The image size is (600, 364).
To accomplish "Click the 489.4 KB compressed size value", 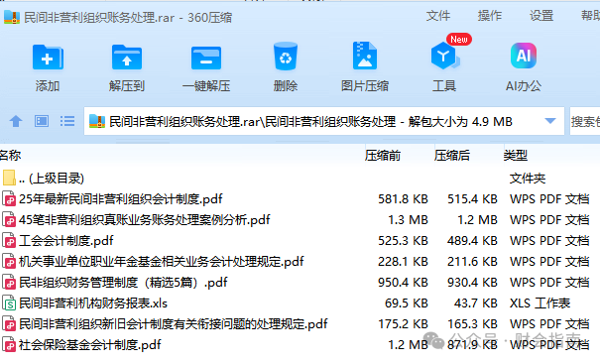I will [x=472, y=241].
